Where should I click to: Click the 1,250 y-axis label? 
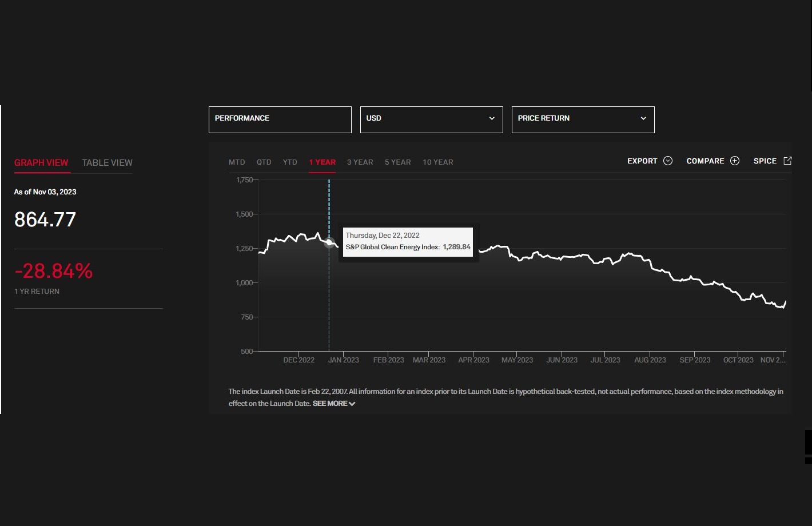[244, 249]
